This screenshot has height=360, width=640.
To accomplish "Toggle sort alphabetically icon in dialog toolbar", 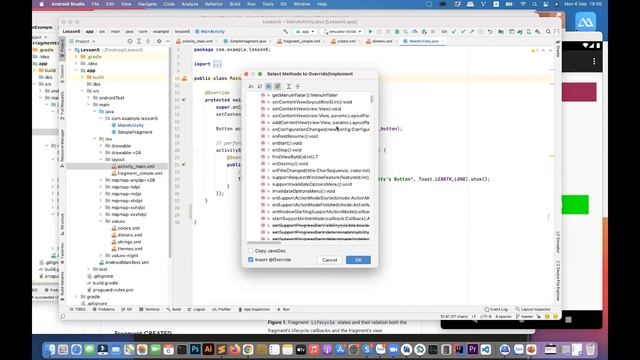I will pyautogui.click(x=251, y=87).
